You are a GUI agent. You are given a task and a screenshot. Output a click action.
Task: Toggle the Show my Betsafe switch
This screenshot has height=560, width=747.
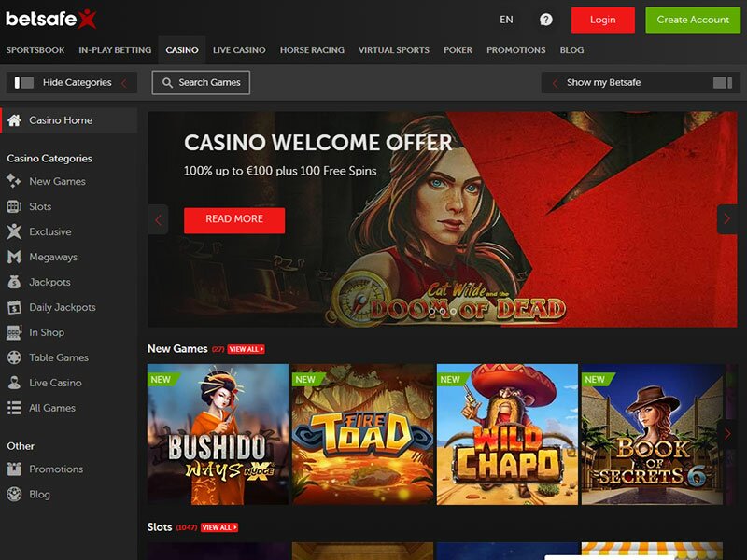[x=722, y=83]
